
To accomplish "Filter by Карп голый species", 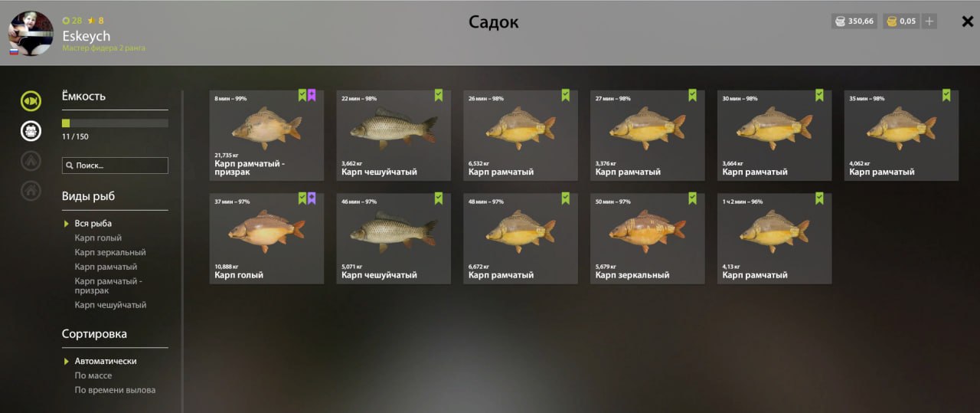I will pyautogui.click(x=98, y=238).
